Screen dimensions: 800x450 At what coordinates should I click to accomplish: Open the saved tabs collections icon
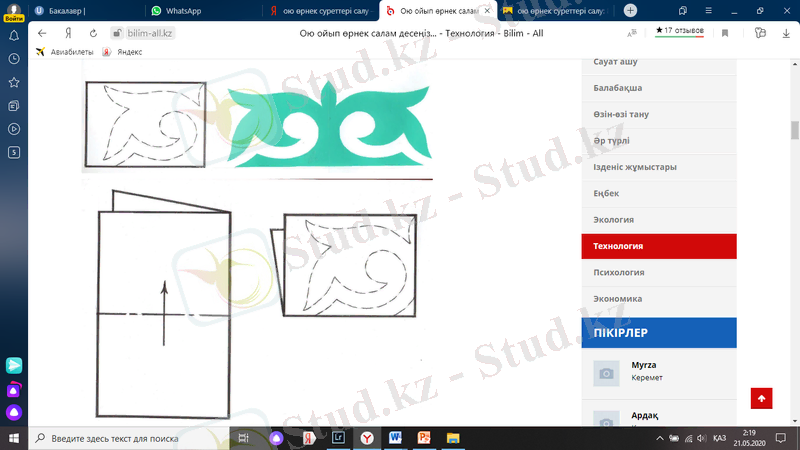683,11
